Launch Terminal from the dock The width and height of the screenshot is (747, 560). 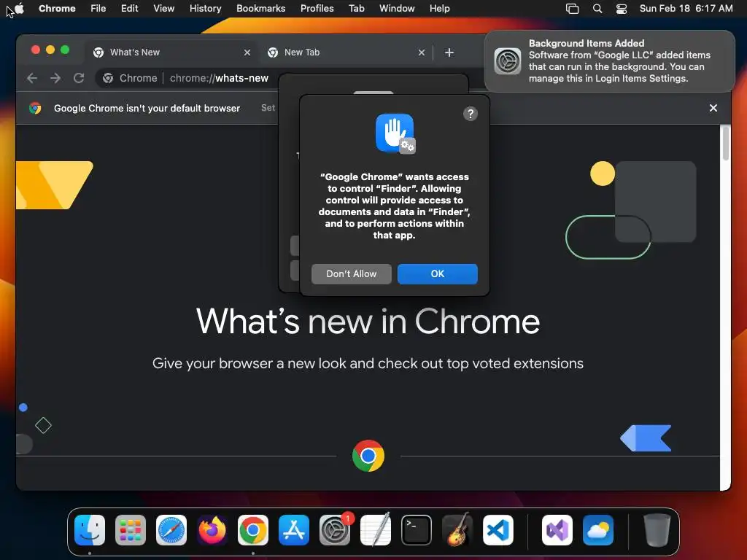(x=417, y=530)
